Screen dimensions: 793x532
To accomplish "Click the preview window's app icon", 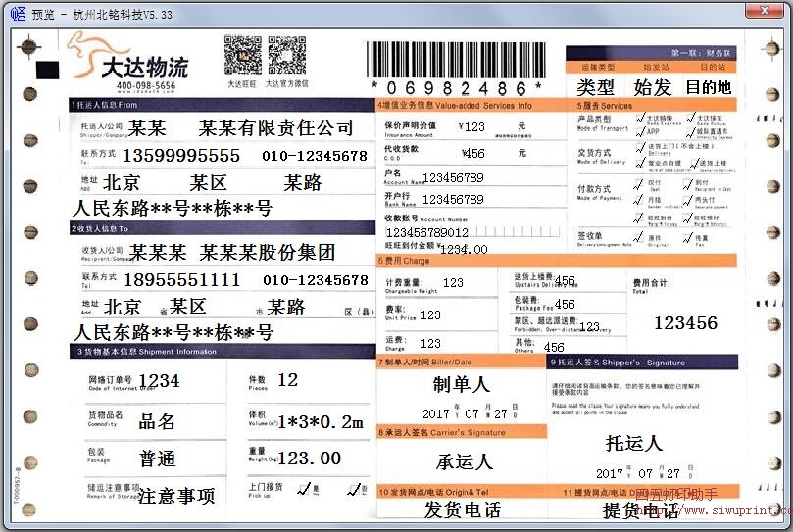I will pyautogui.click(x=19, y=13).
